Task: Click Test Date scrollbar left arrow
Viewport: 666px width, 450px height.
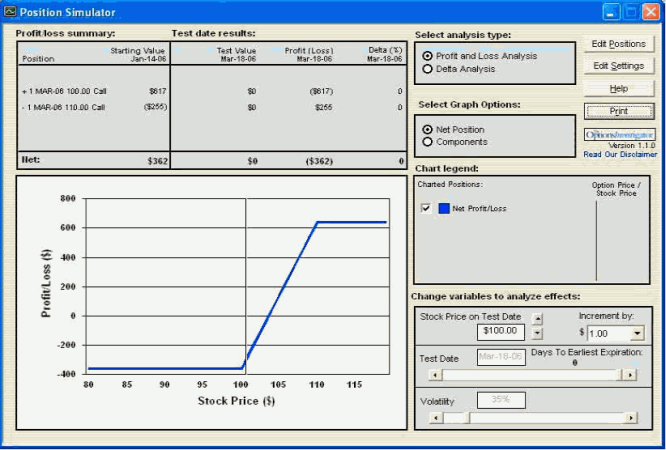Action: click(431, 375)
